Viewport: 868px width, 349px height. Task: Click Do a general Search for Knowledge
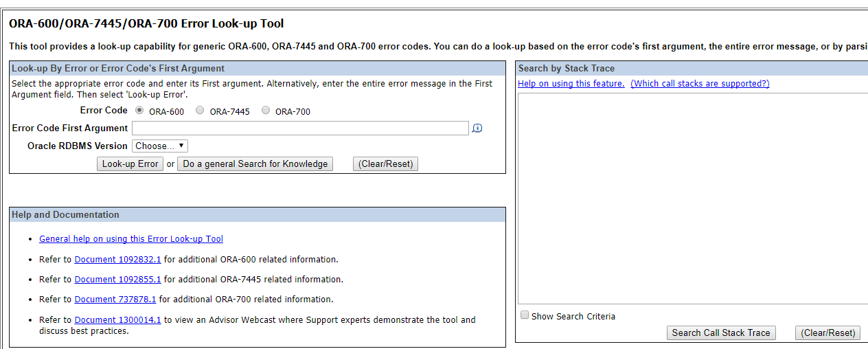(x=255, y=164)
